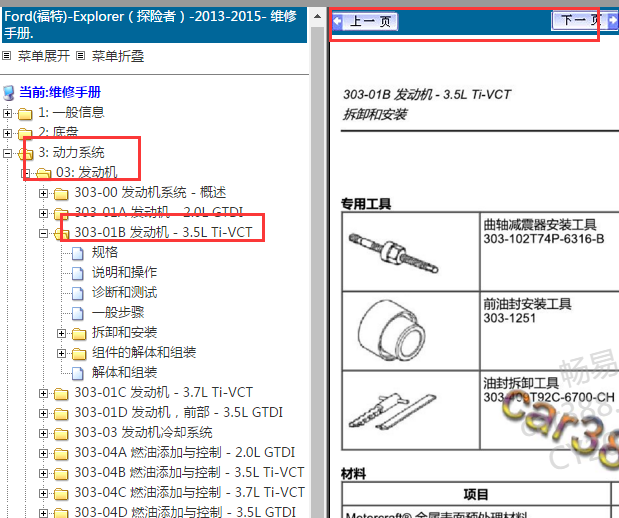
Task: Click the 菜单折叠 list icon
Action: point(80,56)
